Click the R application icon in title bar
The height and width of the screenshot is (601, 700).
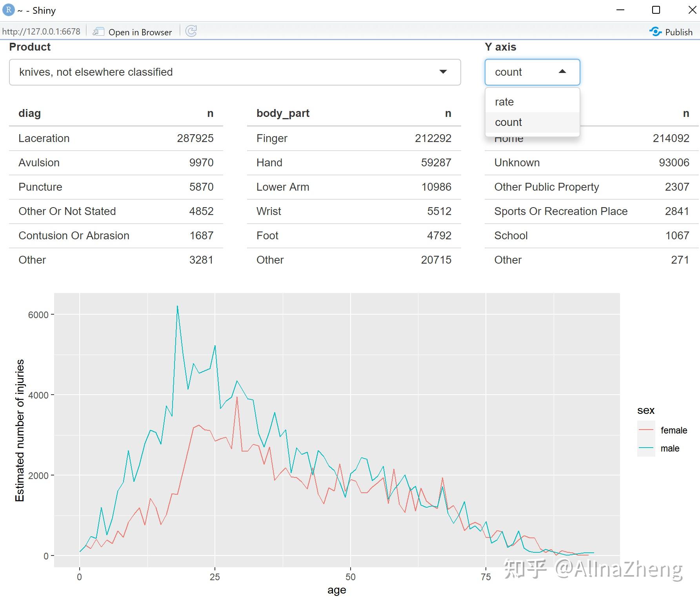pos(8,10)
